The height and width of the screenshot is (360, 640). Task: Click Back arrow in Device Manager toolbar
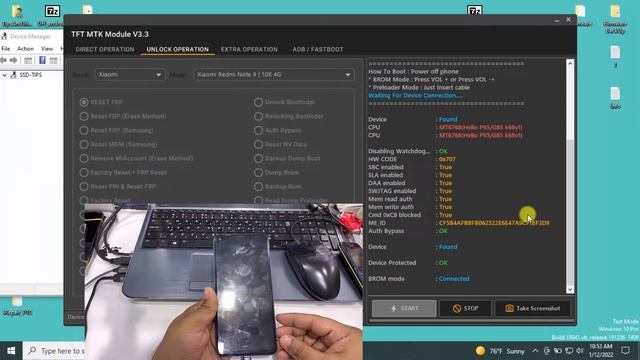[4, 60]
